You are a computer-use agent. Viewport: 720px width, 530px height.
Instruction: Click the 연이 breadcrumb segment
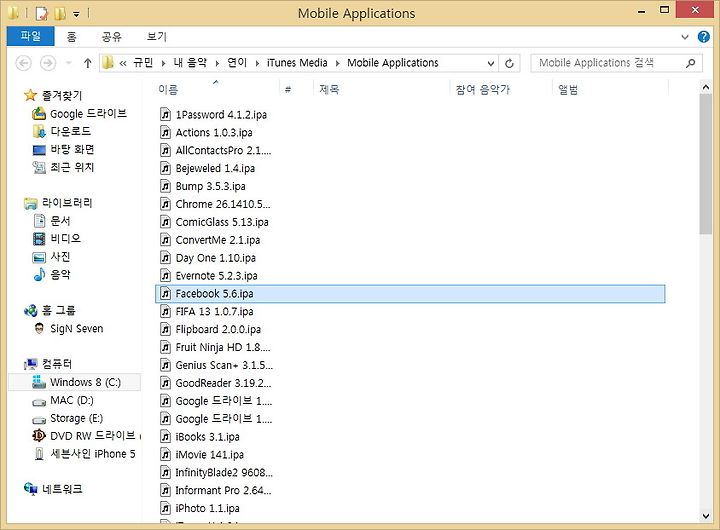click(237, 63)
